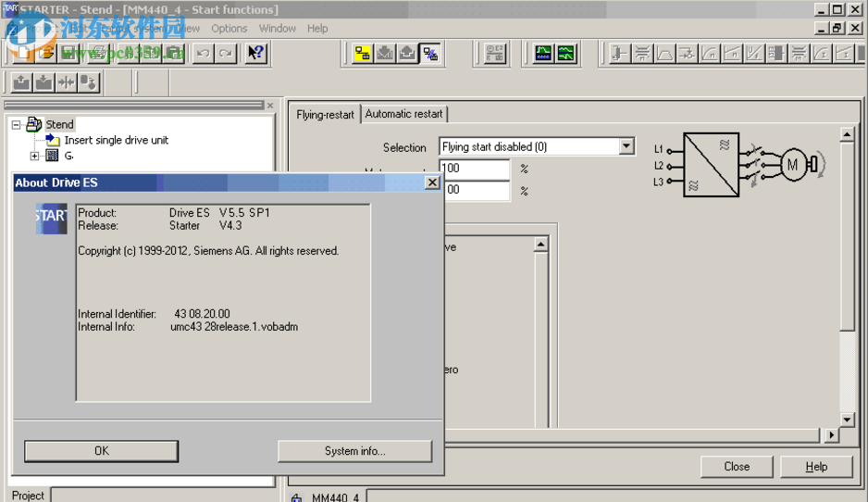Click the Insert single drive unit icon
868x502 pixels.
click(x=53, y=140)
